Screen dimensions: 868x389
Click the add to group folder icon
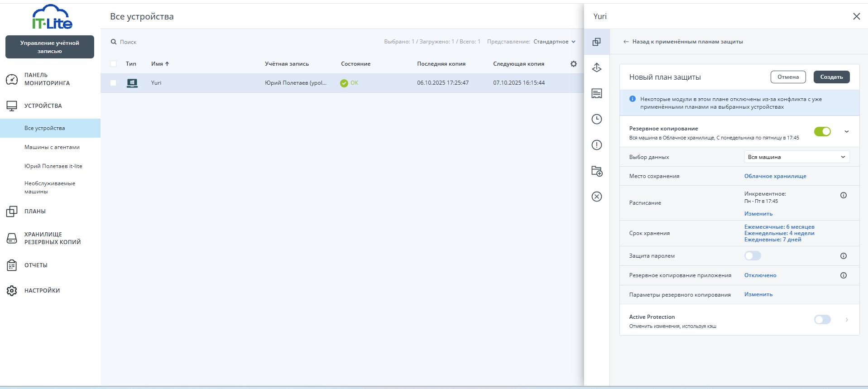point(596,171)
